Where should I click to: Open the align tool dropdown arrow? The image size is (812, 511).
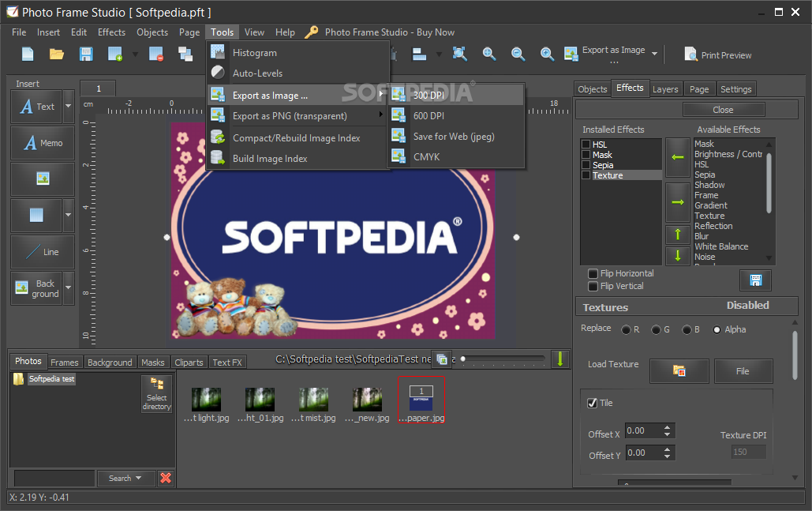[x=439, y=54]
